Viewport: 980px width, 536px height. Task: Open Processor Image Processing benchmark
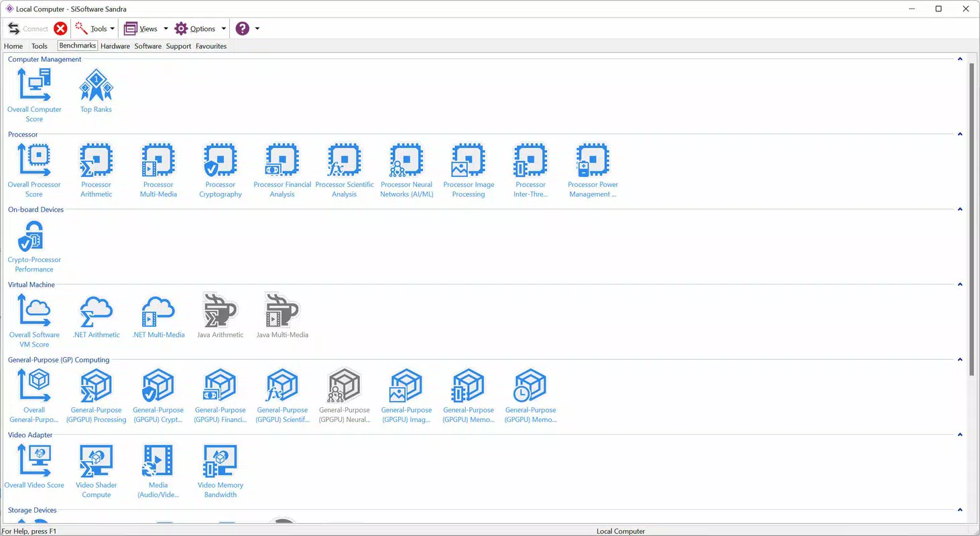(x=469, y=170)
